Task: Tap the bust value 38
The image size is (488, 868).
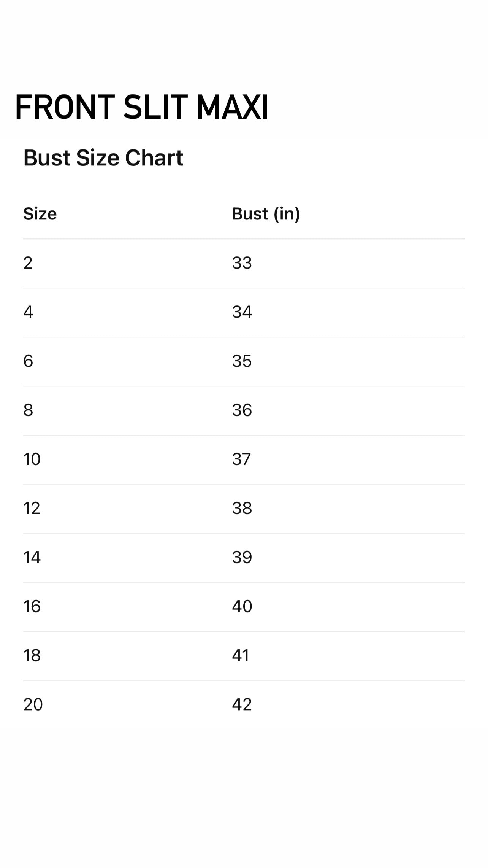Action: point(242,508)
